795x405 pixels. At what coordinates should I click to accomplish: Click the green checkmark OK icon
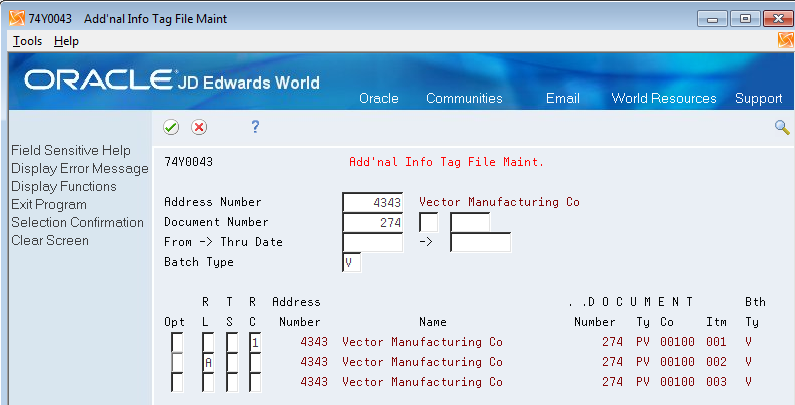pyautogui.click(x=171, y=127)
